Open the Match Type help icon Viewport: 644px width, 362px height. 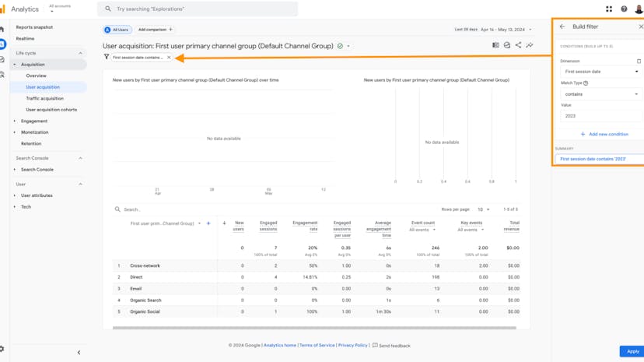[x=586, y=83]
